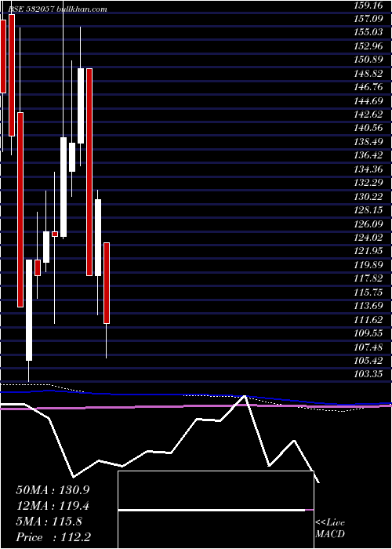Click the white MACD line peak
The image size is (392, 549).
point(245,396)
